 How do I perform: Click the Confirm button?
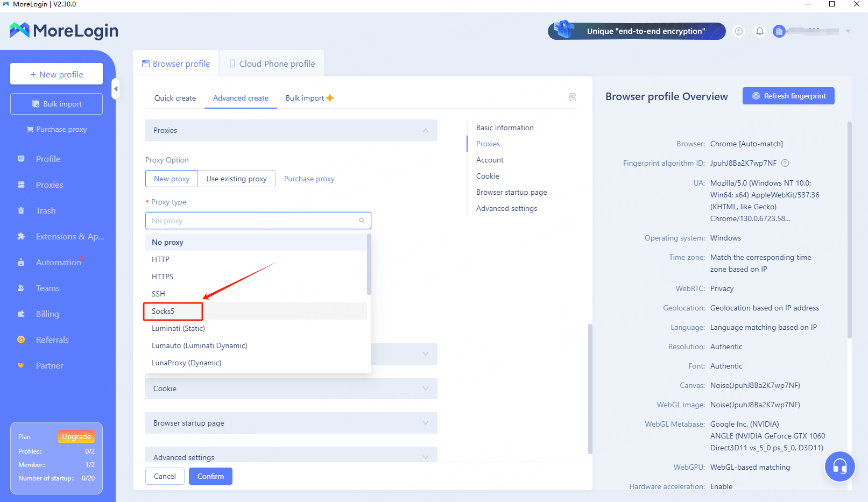click(x=210, y=476)
